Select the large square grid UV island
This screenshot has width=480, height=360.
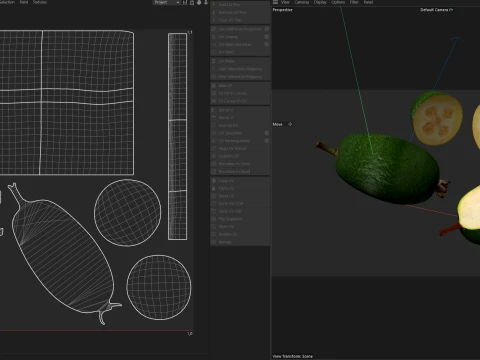[x=67, y=103]
